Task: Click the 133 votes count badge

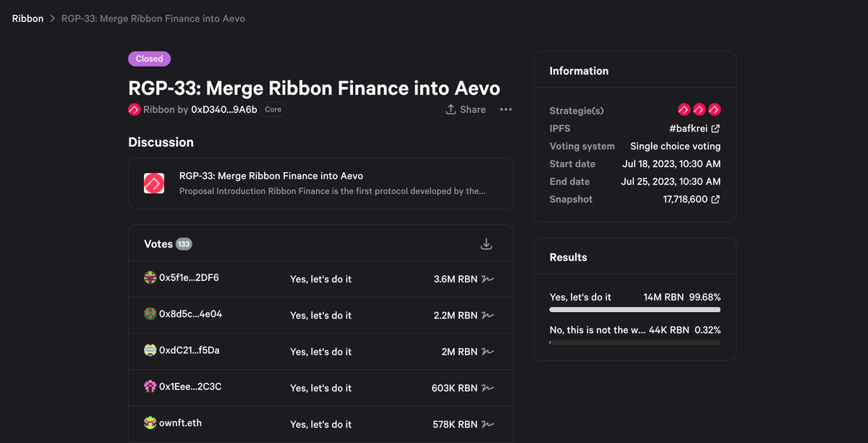Action: pyautogui.click(x=184, y=244)
